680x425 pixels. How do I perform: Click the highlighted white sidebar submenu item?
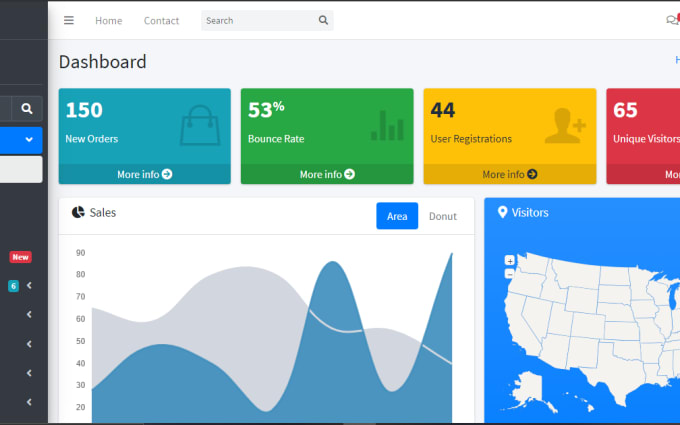point(21,170)
